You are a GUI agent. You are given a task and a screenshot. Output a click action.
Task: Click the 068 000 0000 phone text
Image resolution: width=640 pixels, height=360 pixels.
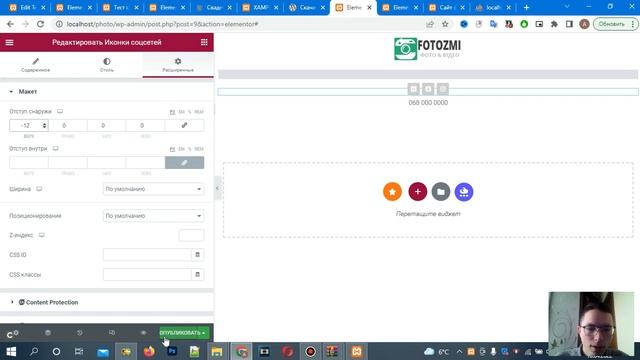coord(428,103)
